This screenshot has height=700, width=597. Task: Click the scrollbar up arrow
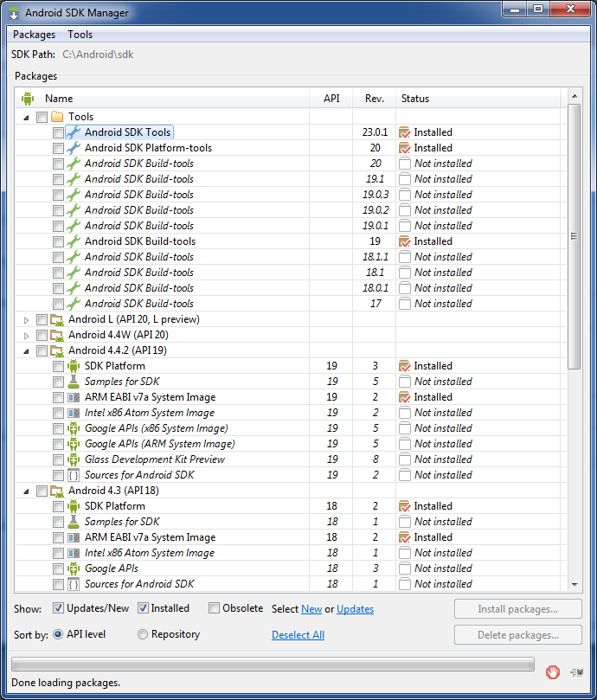point(575,96)
